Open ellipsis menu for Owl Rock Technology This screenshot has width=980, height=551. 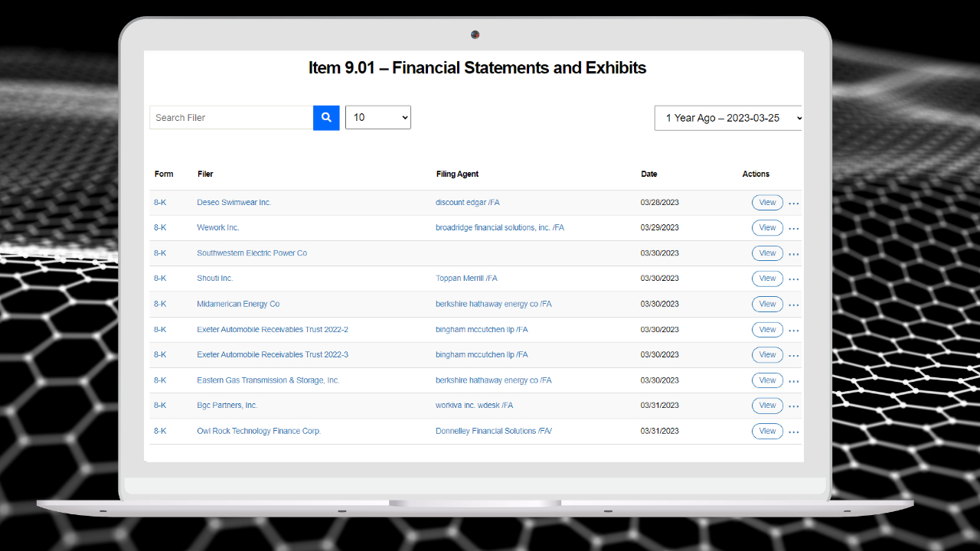[x=793, y=432]
